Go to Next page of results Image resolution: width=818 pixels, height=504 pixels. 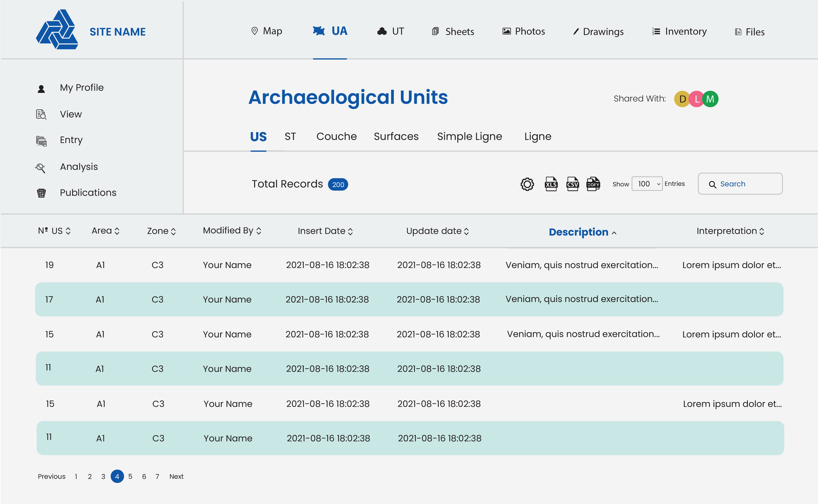(x=176, y=476)
